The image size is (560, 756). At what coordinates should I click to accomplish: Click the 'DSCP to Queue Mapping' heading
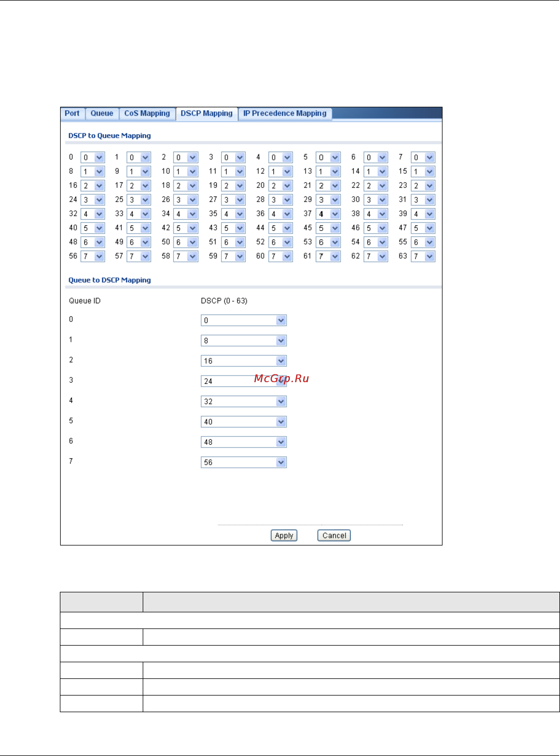(x=109, y=136)
